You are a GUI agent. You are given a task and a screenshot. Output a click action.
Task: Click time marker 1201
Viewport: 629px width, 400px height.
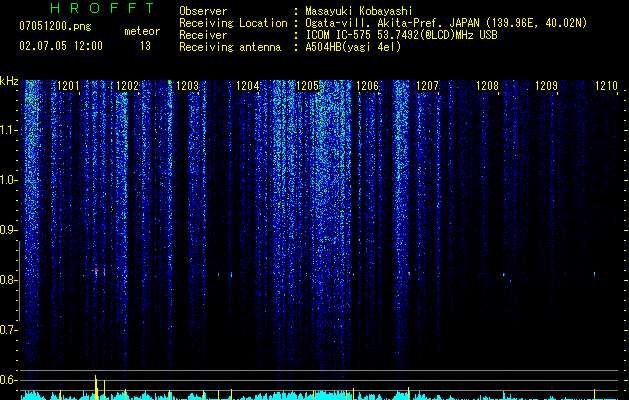68,86
